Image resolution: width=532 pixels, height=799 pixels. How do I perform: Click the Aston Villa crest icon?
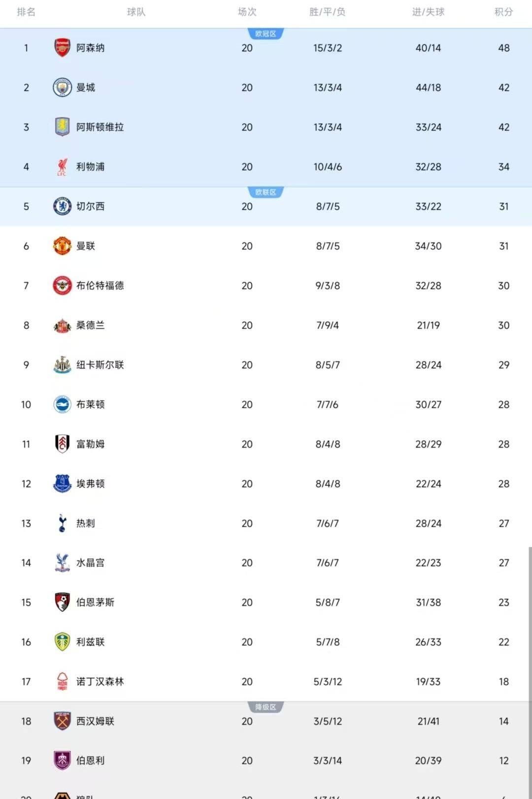(62, 127)
